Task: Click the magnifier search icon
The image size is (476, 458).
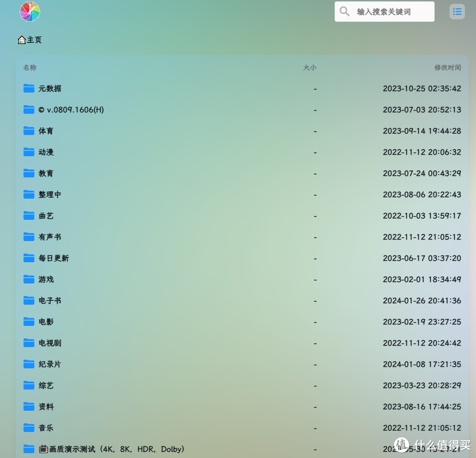Action: 344,12
